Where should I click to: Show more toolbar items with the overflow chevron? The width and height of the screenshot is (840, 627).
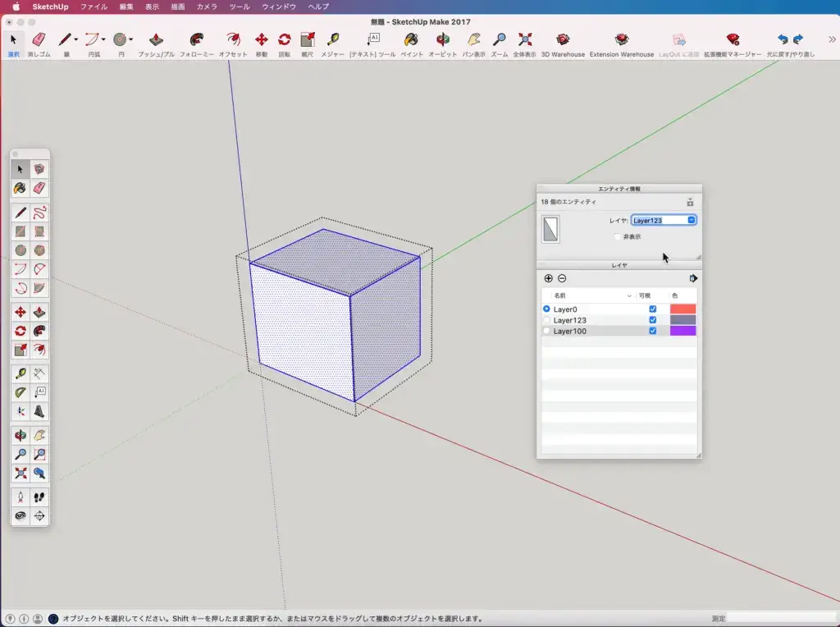click(832, 39)
